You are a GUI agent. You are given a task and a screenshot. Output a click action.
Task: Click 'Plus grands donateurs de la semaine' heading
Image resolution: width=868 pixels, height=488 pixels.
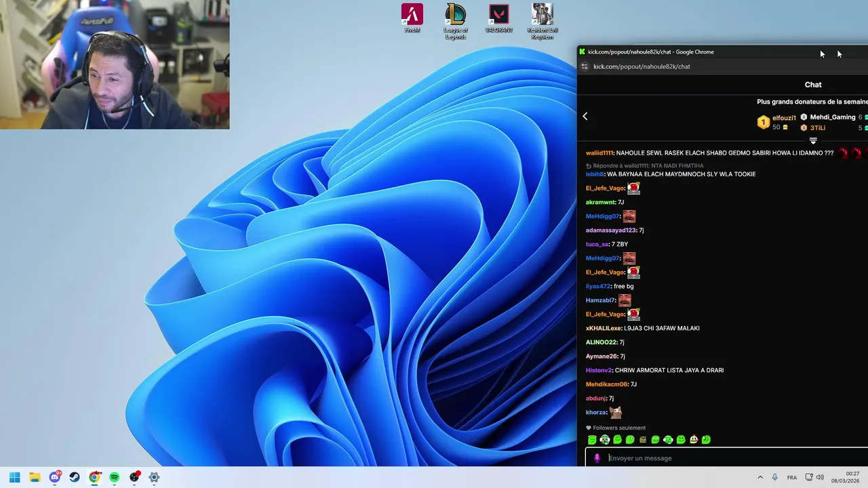pos(812,102)
